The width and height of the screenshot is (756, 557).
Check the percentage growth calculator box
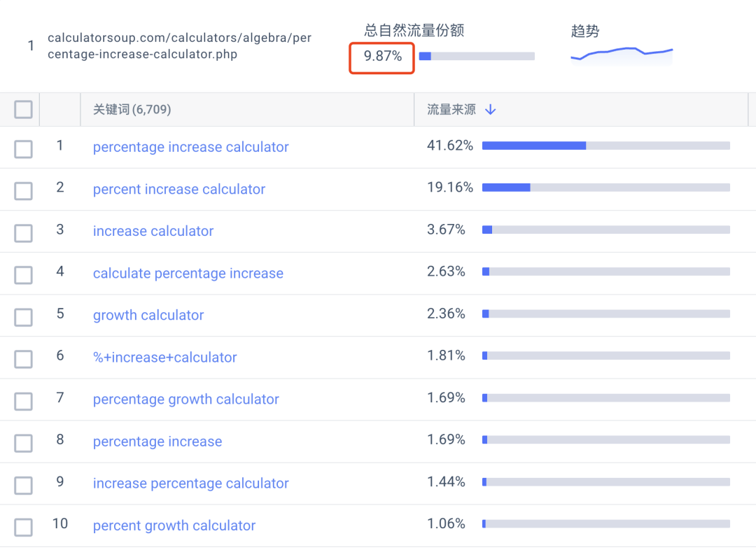pyautogui.click(x=23, y=401)
